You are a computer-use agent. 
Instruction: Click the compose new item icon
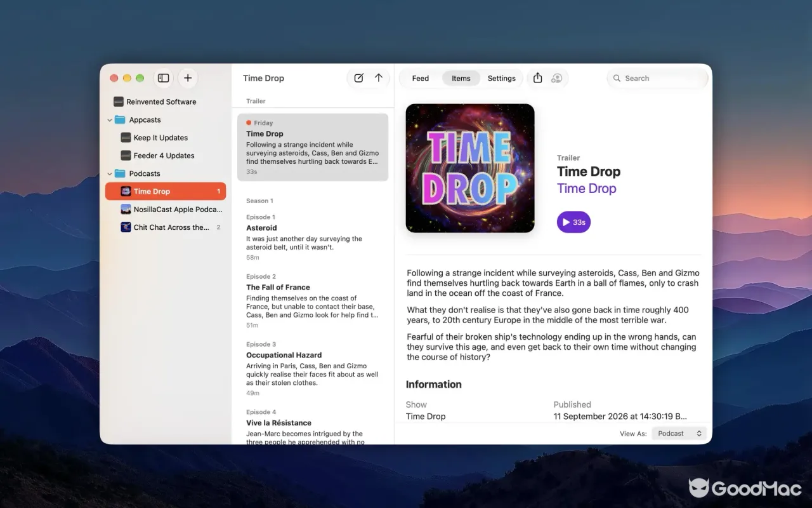pyautogui.click(x=358, y=78)
